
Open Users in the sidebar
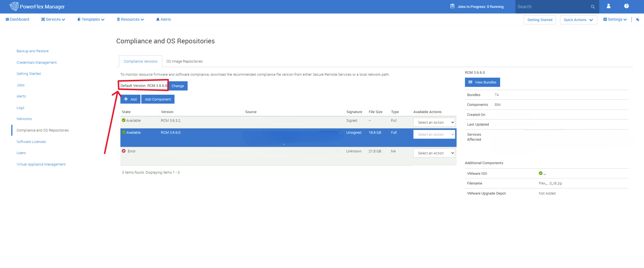(x=21, y=153)
